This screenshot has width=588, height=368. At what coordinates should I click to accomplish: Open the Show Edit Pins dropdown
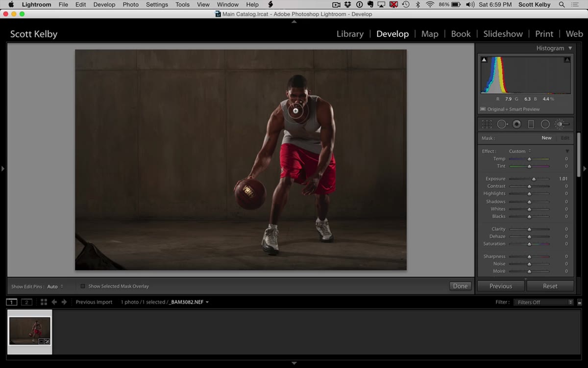click(55, 287)
